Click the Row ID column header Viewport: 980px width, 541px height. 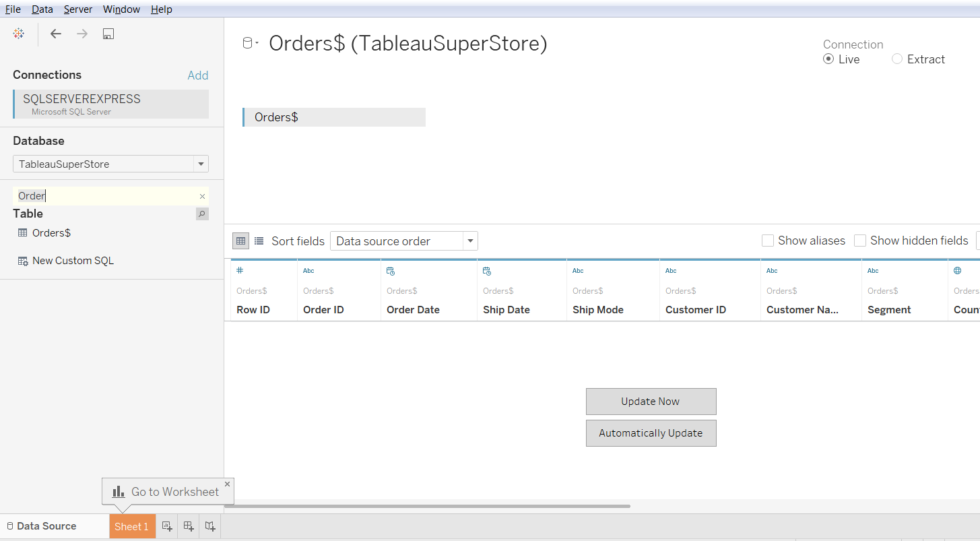coord(253,310)
